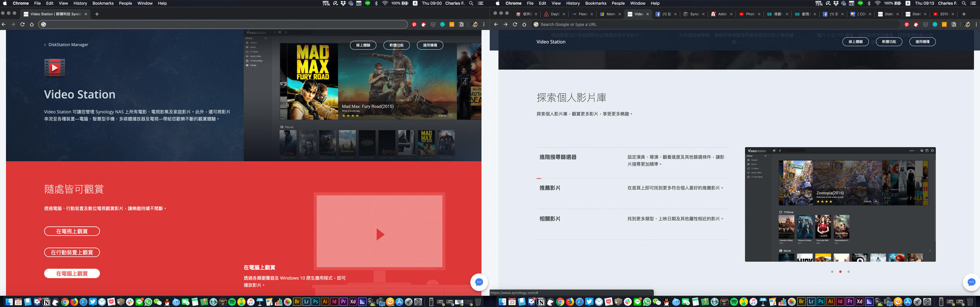Reload the page in the right Chrome window

tap(515, 24)
